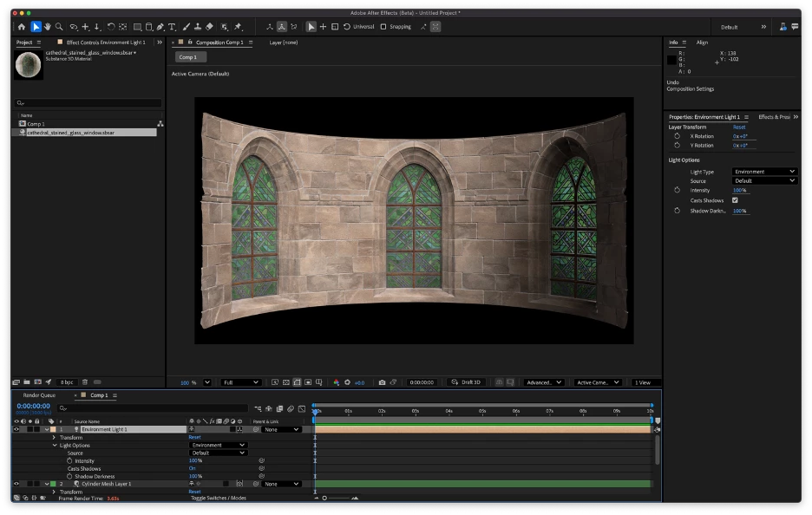Enable the Snapping checkbox

point(383,27)
